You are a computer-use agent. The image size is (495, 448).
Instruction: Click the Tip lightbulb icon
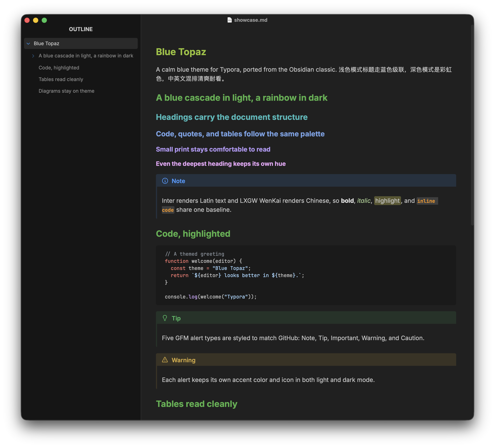pos(165,318)
